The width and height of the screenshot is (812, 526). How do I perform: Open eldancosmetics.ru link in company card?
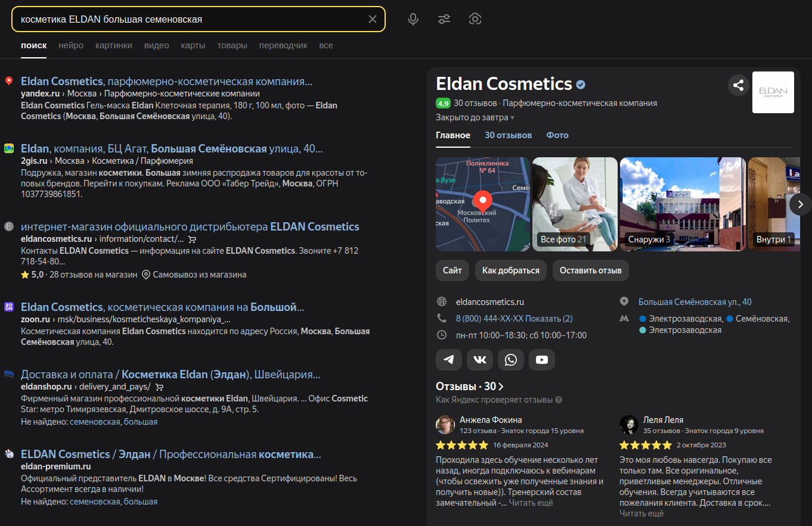[x=490, y=302]
